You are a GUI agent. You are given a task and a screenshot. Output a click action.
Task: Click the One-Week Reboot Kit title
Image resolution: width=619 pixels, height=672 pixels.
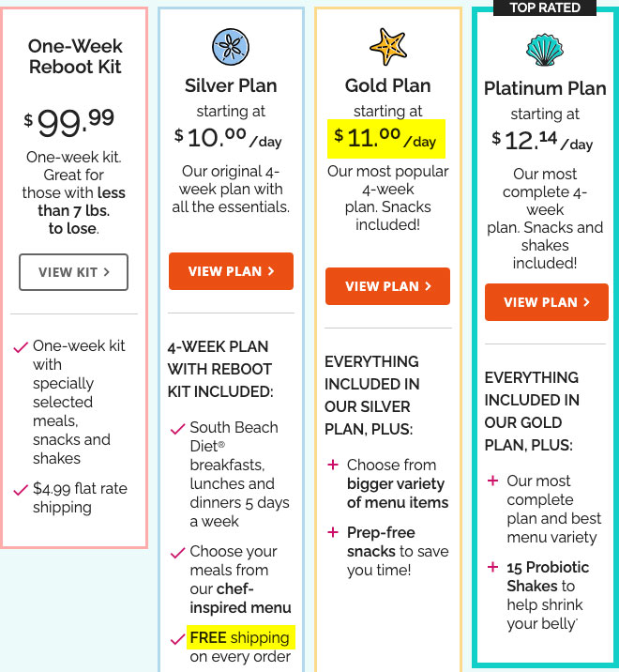(75, 56)
